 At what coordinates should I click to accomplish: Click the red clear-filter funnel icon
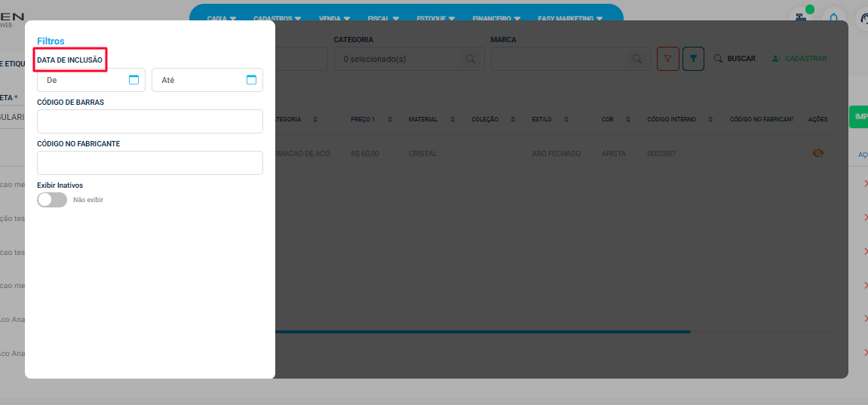coord(667,59)
